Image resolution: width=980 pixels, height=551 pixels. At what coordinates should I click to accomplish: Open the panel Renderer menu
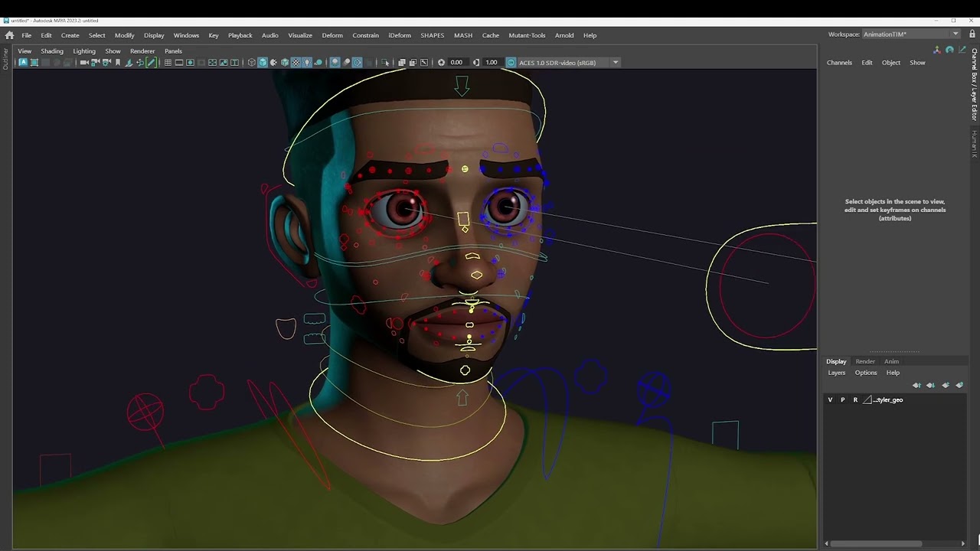point(142,51)
